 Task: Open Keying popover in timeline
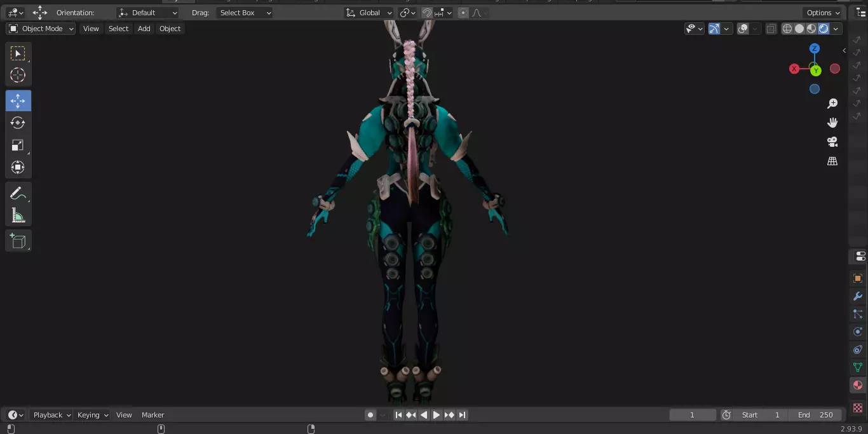(x=93, y=415)
